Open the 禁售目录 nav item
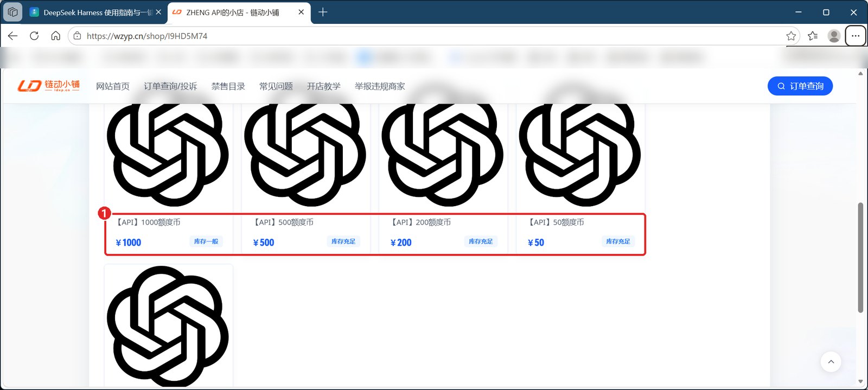868x390 pixels. (228, 86)
